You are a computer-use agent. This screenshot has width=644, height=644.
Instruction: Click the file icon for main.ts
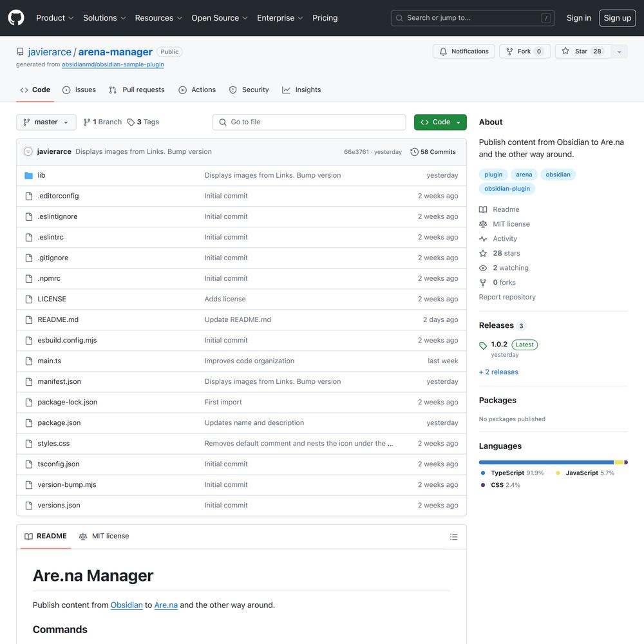pos(29,361)
